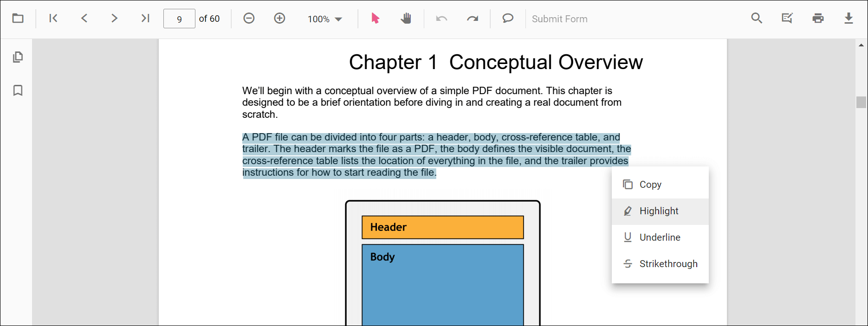
Task: Go to the previous page
Action: click(84, 19)
